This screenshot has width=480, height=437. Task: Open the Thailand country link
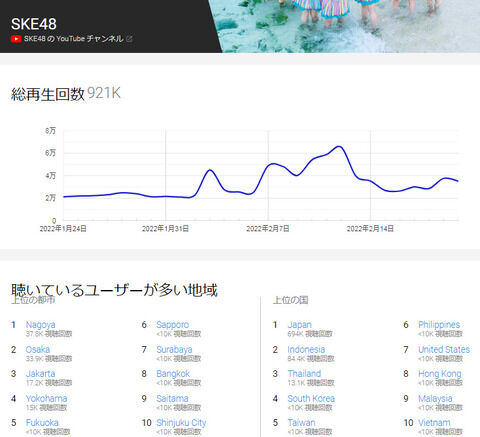[304, 374]
